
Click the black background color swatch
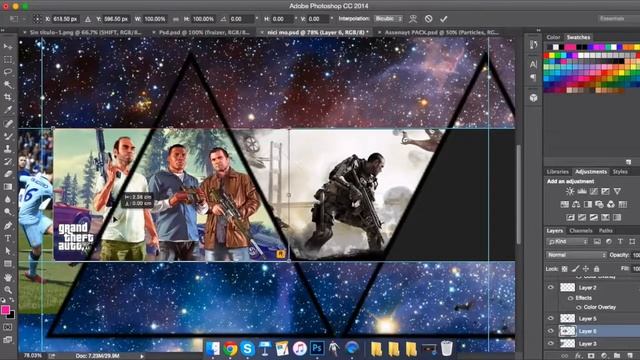[x=12, y=315]
